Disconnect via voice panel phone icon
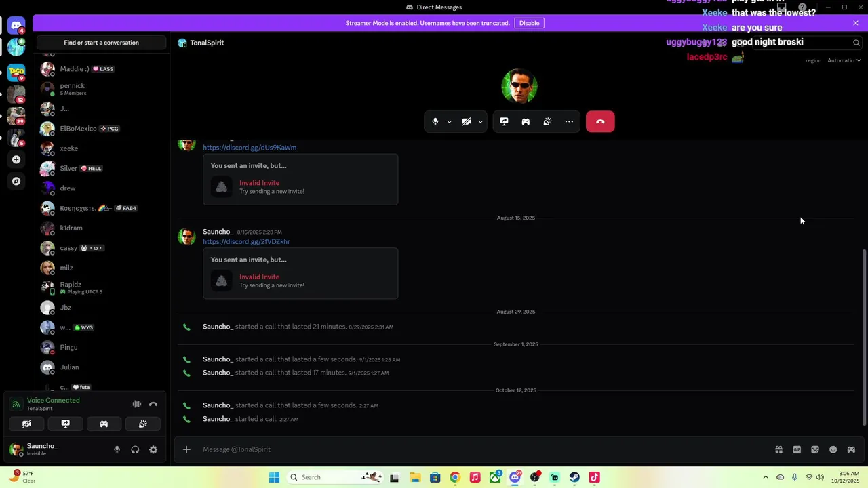868x488 pixels. (x=153, y=404)
